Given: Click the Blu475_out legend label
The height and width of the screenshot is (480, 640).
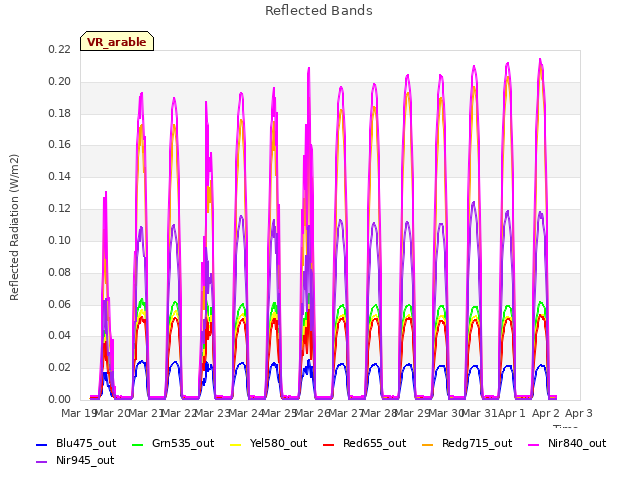Looking at the screenshot, I should [x=86, y=443].
